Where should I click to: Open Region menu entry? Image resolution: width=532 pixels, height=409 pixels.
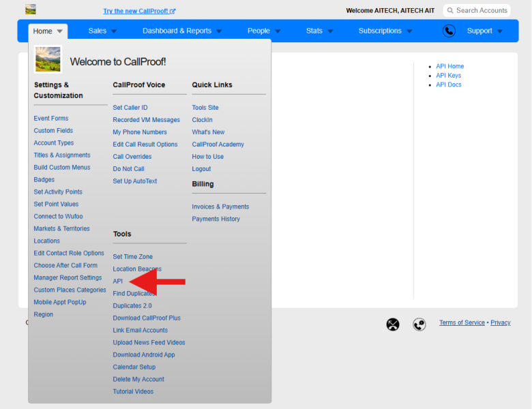click(x=43, y=314)
